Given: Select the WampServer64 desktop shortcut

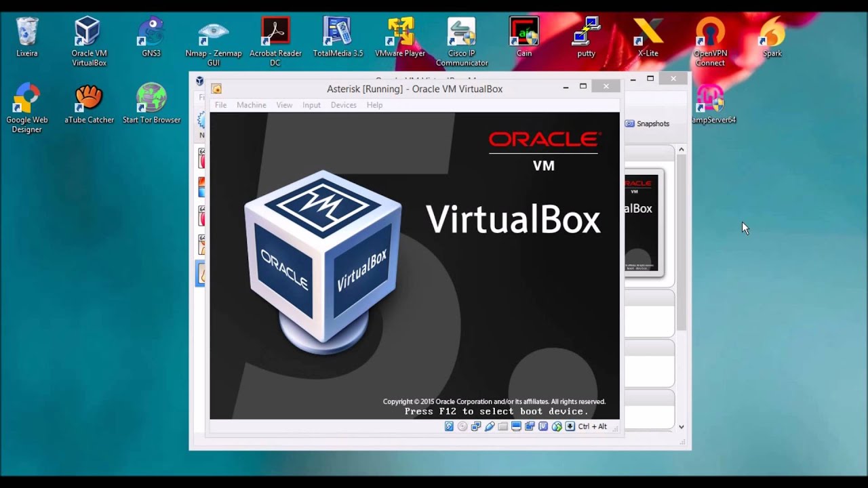Looking at the screenshot, I should 714,104.
